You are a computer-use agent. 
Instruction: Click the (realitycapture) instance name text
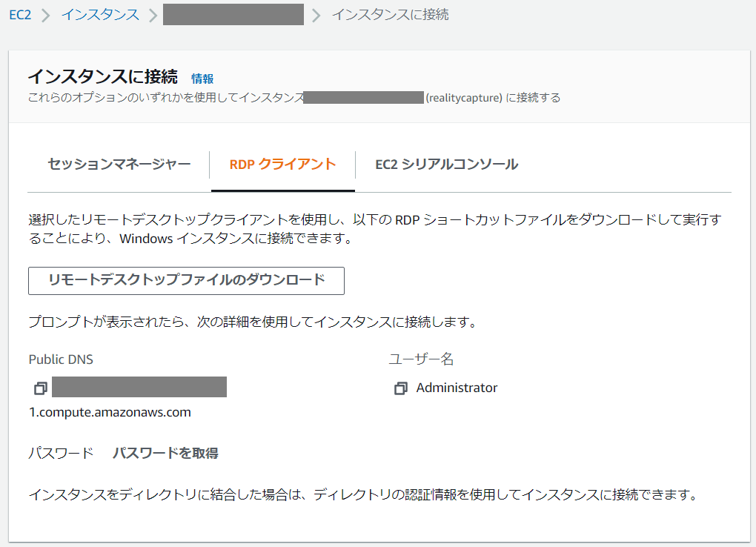[464, 98]
